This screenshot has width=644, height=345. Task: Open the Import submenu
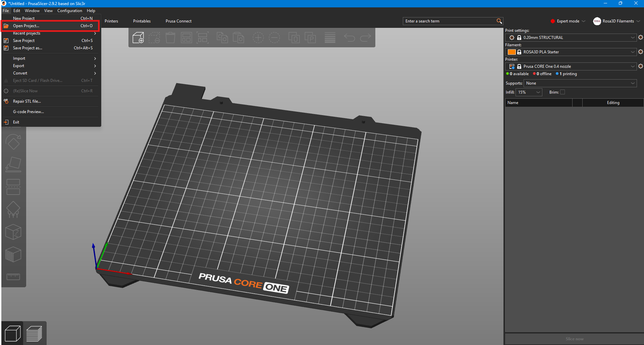click(x=19, y=58)
